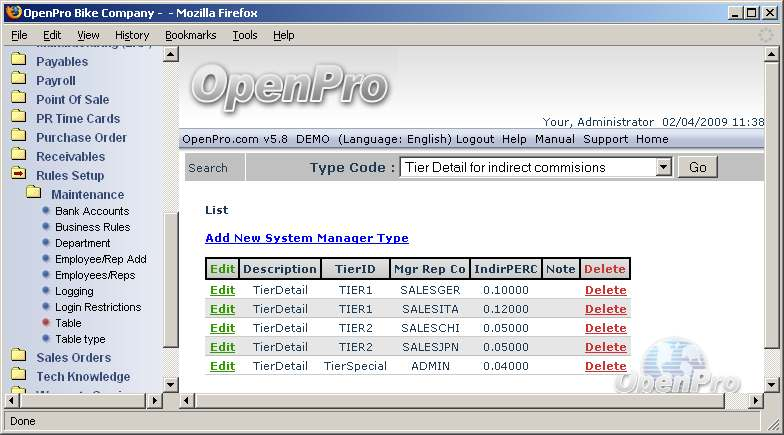
Task: Click Add New System Manager Type link
Action: 306,238
